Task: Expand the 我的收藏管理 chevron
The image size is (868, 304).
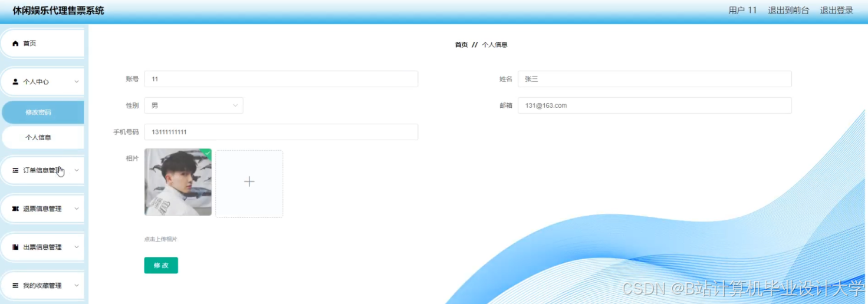Action: coord(77,285)
